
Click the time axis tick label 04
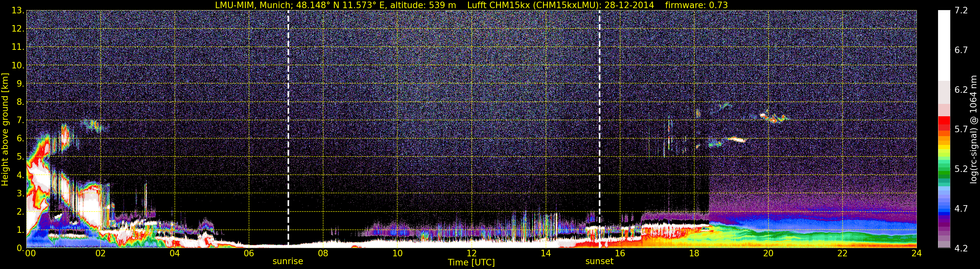[x=175, y=253]
